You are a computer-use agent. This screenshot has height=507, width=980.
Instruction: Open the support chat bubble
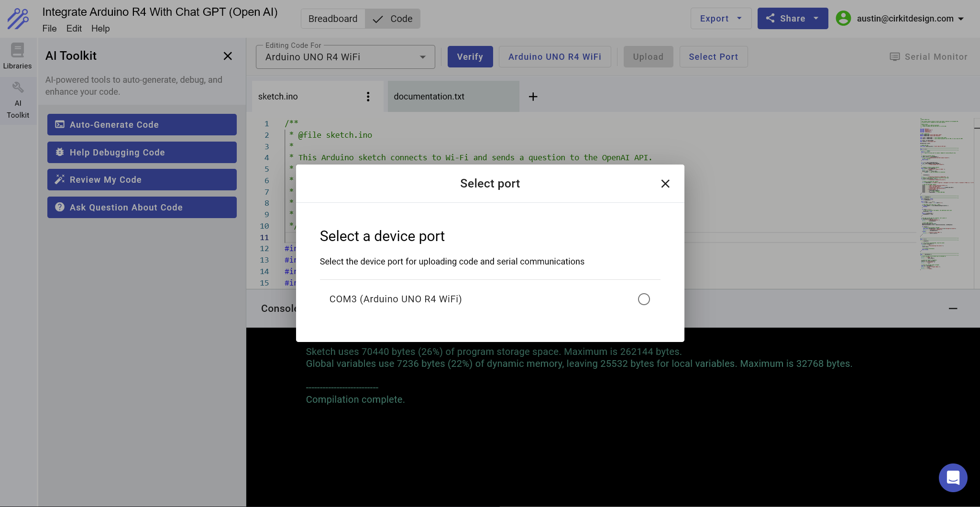point(952,477)
